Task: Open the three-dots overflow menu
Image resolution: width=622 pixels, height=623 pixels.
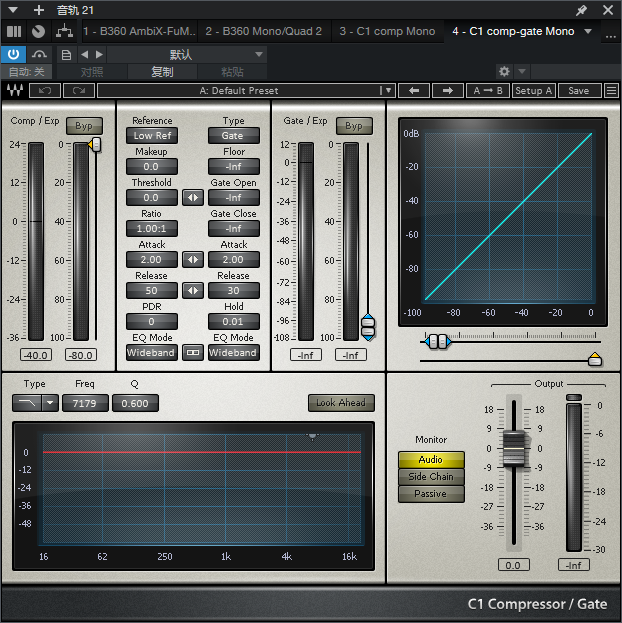Action: [x=610, y=37]
